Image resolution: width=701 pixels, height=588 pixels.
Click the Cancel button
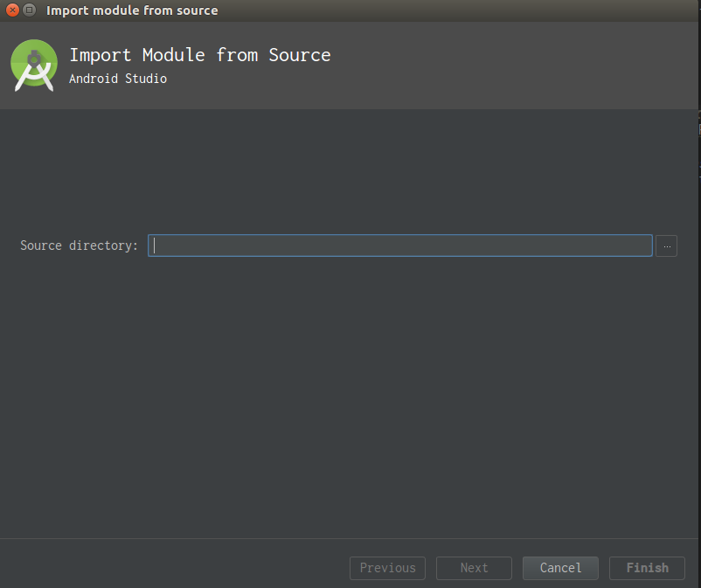(560, 568)
